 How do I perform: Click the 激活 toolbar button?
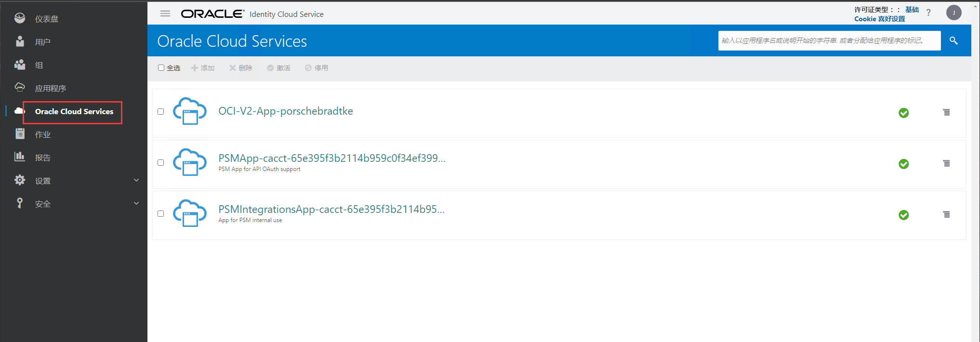pos(279,68)
